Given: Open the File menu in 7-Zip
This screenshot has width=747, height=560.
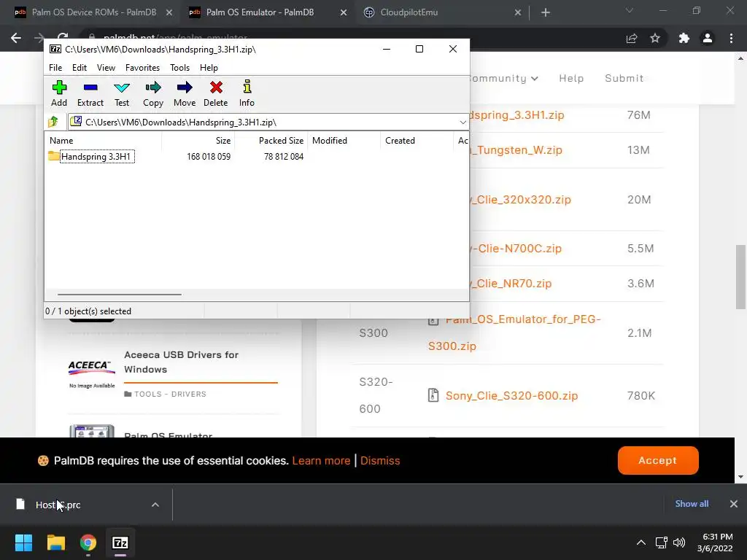Looking at the screenshot, I should (x=55, y=68).
